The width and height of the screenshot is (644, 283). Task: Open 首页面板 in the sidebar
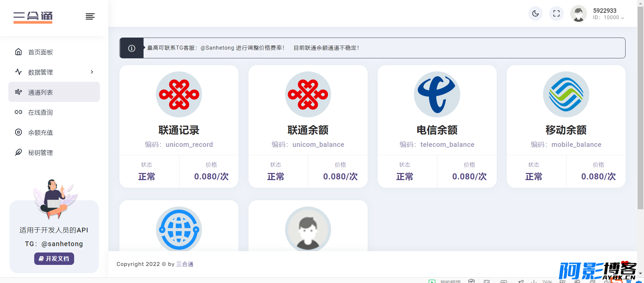click(x=41, y=52)
